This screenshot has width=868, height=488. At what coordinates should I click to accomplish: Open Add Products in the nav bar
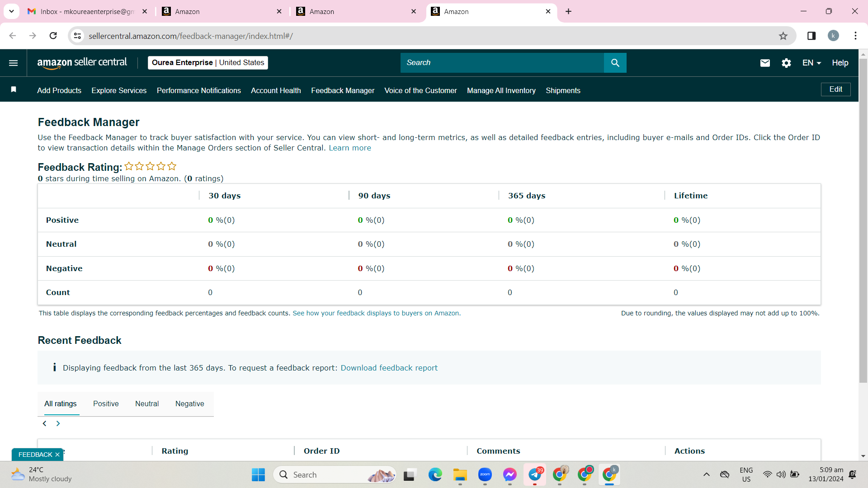click(59, 90)
